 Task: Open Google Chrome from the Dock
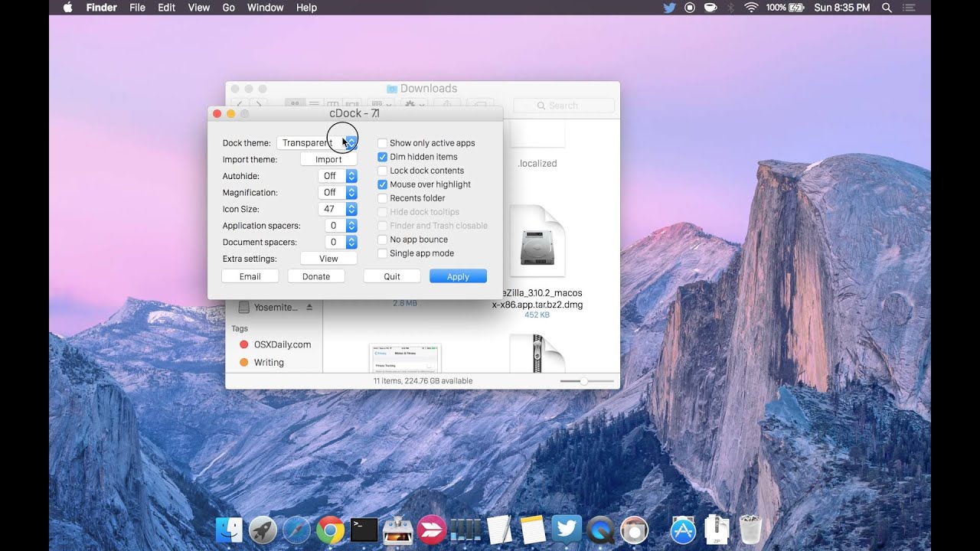tap(330, 528)
